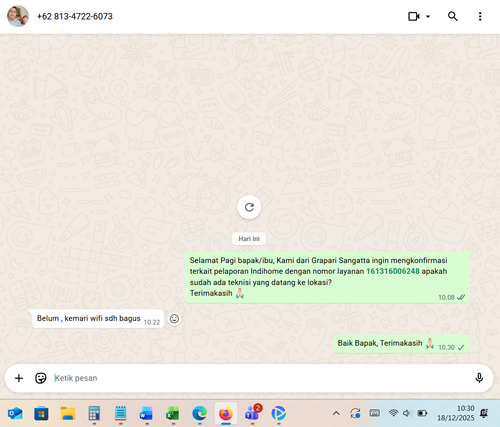
Task: Open the clock showing 10:30 18/12/2025
Action: 456,413
